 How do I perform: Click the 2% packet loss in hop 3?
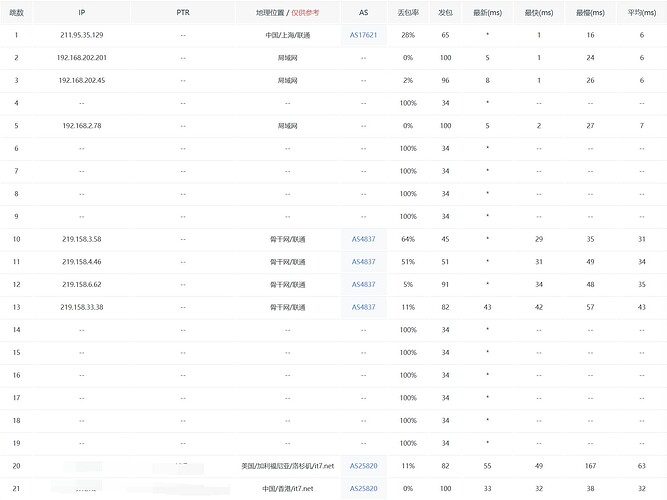click(408, 80)
